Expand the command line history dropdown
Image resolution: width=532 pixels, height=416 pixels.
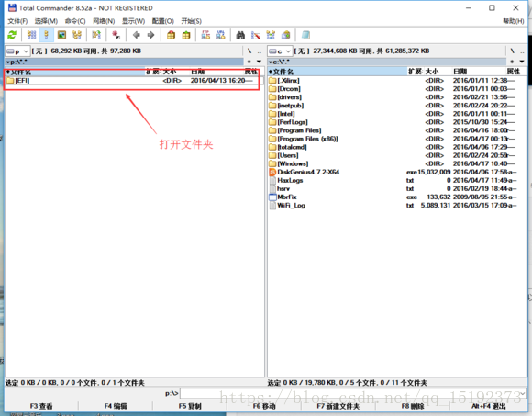[x=523, y=393]
